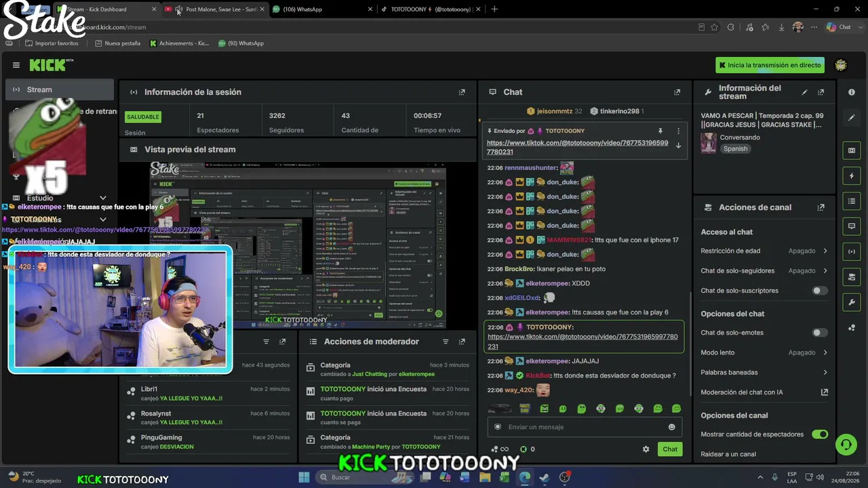
Task: Expand Modo lento setting
Action: tap(764, 352)
